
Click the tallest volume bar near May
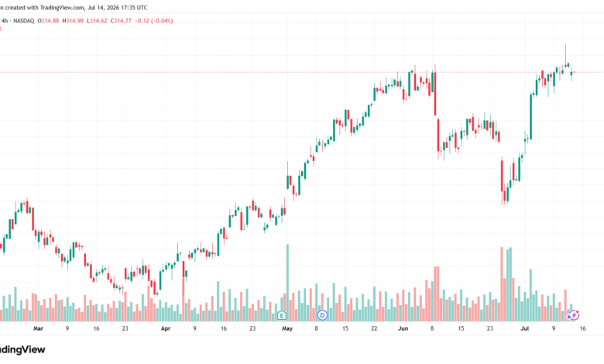pyautogui.click(x=287, y=283)
